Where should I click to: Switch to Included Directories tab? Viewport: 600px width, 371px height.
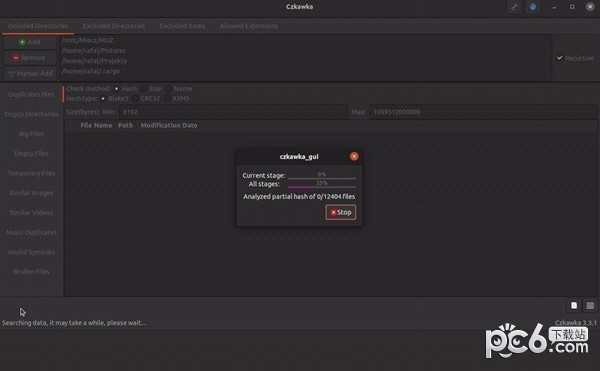pos(38,26)
